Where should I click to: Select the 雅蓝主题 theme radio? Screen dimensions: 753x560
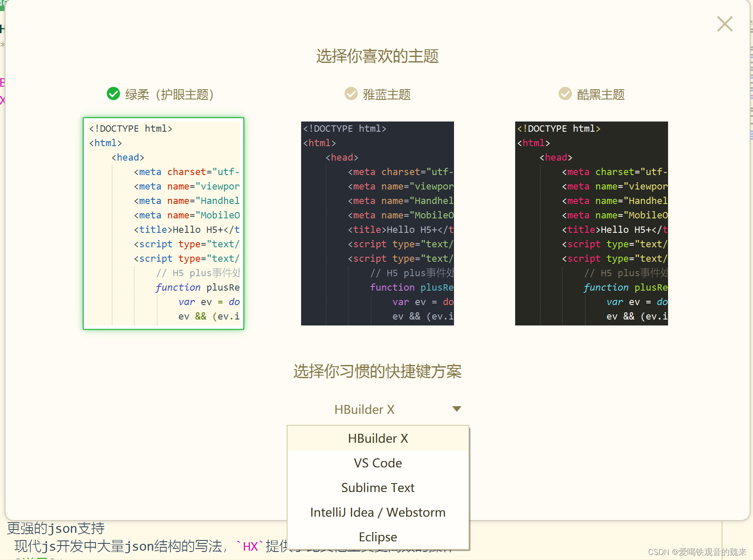coord(351,93)
